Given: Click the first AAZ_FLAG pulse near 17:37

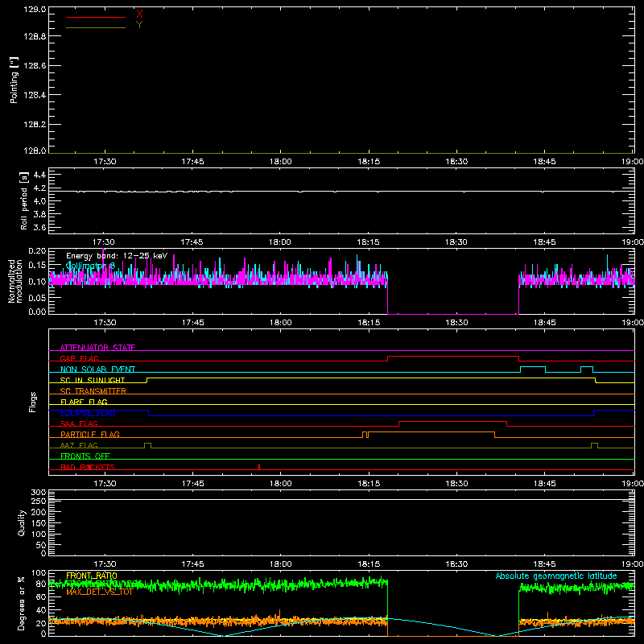Looking at the screenshot, I should (147, 444).
